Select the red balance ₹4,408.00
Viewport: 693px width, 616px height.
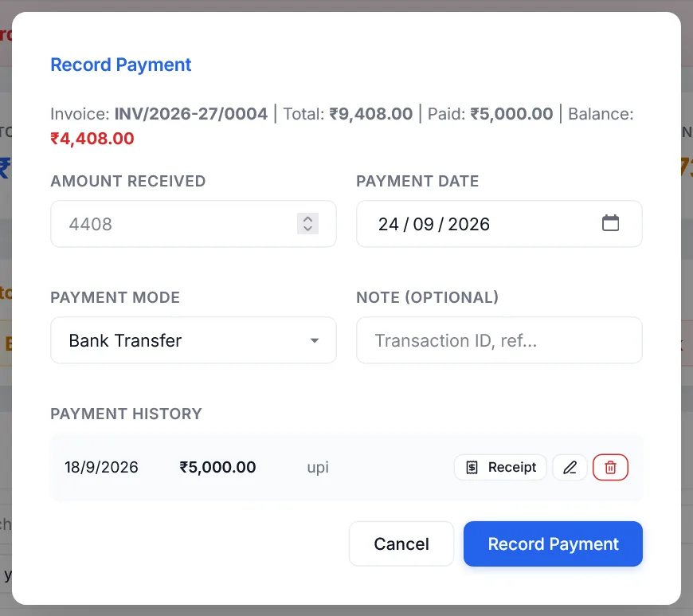click(92, 139)
